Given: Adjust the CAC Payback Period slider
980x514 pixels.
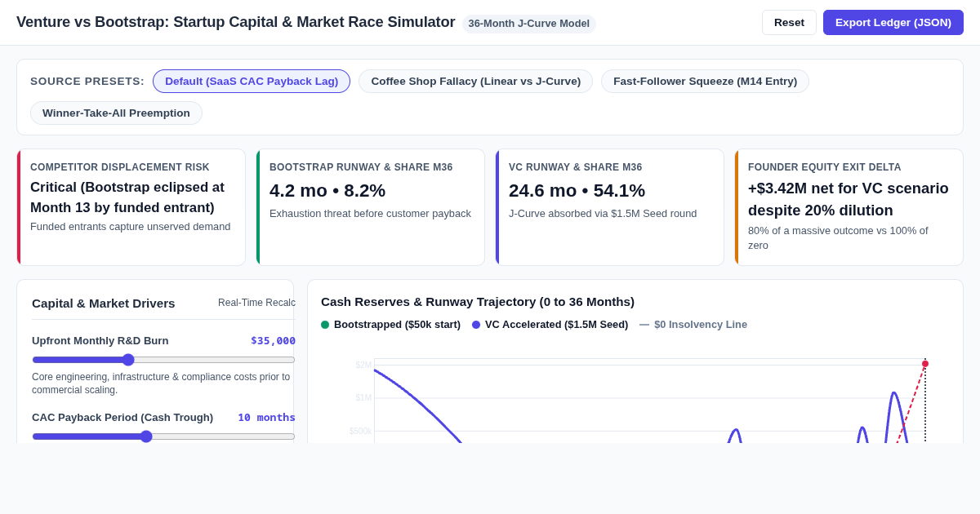Looking at the screenshot, I should click(163, 436).
